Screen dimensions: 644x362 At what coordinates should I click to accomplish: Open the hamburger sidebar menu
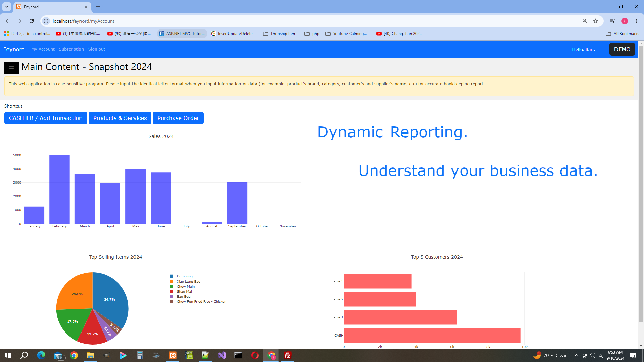(11, 68)
